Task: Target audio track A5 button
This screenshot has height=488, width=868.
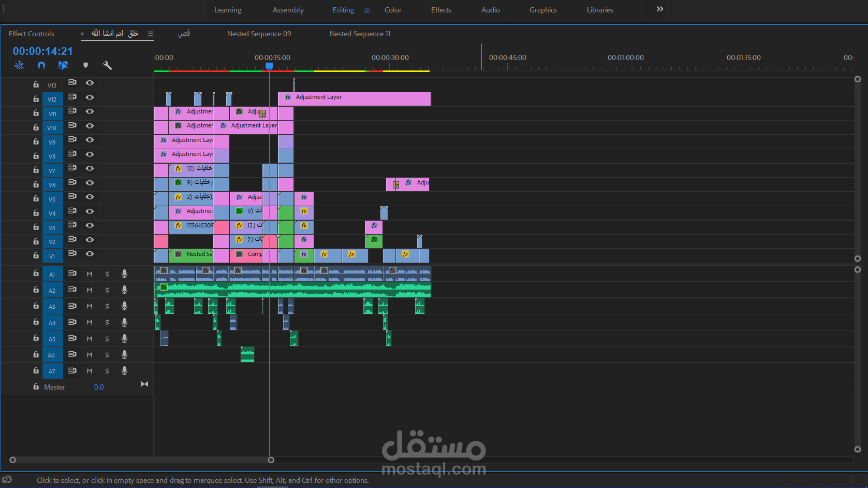Action: [52, 339]
